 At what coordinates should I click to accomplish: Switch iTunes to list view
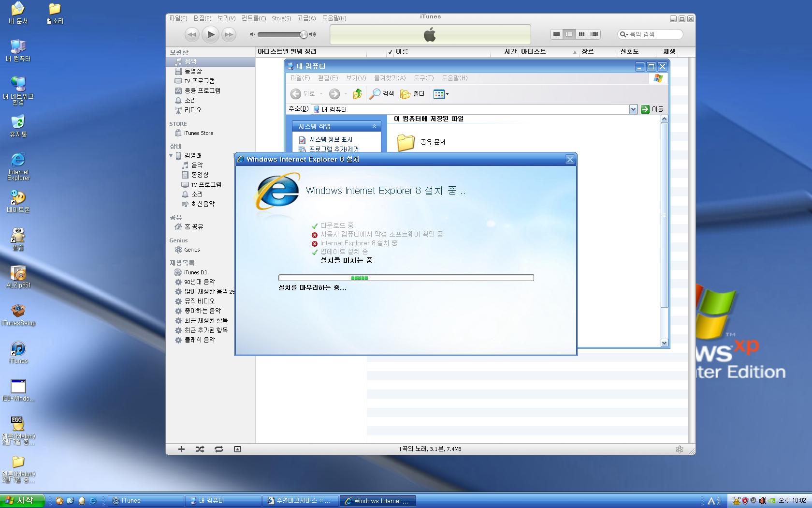click(x=557, y=34)
